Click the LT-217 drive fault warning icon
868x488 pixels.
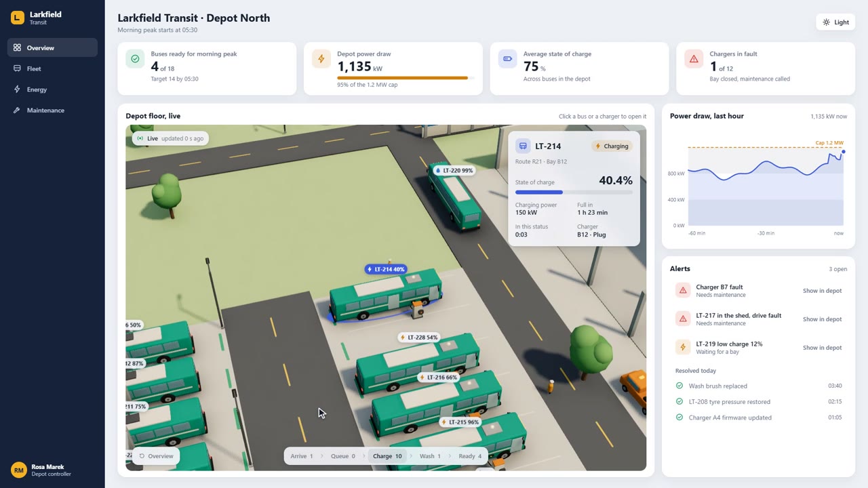tap(683, 319)
